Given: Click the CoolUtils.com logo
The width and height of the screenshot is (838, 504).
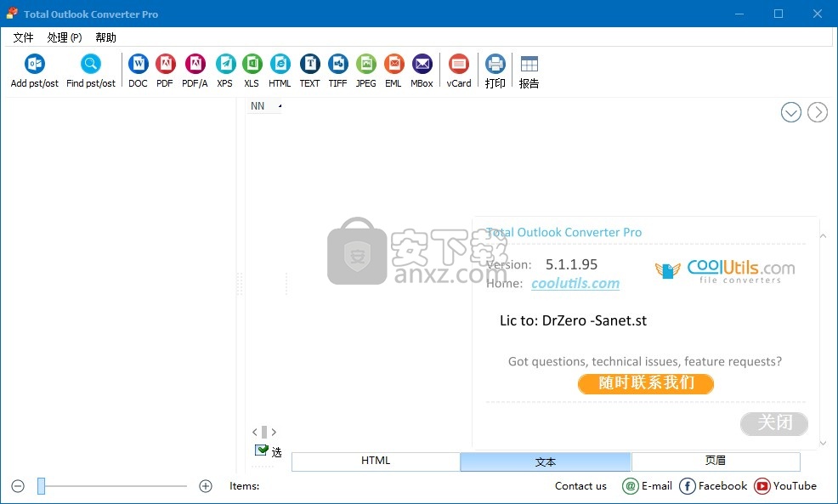Looking at the screenshot, I should coord(725,270).
